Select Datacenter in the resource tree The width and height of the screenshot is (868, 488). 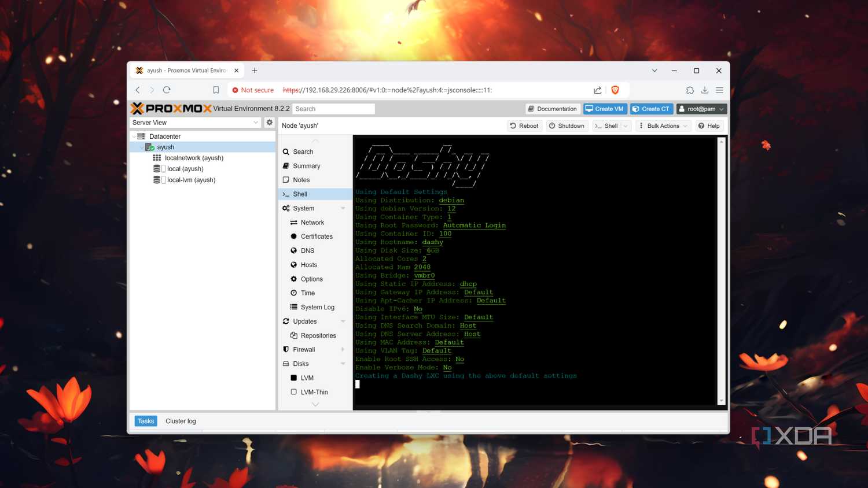[x=165, y=136]
